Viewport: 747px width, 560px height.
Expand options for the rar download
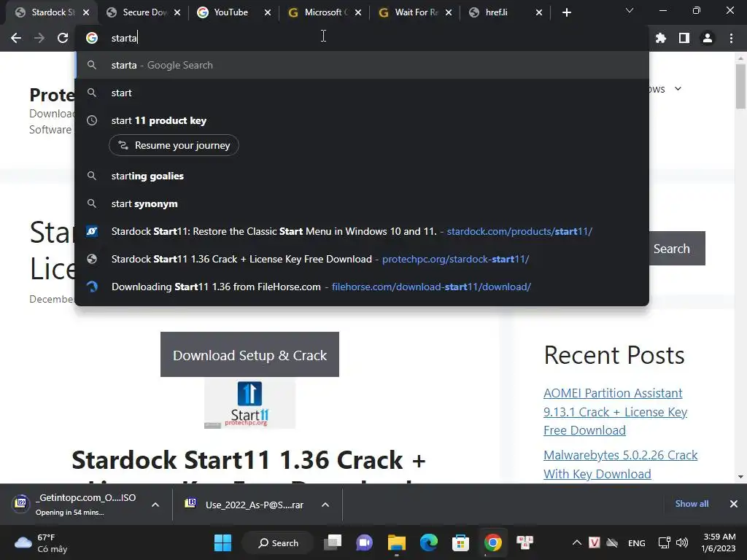(x=325, y=505)
